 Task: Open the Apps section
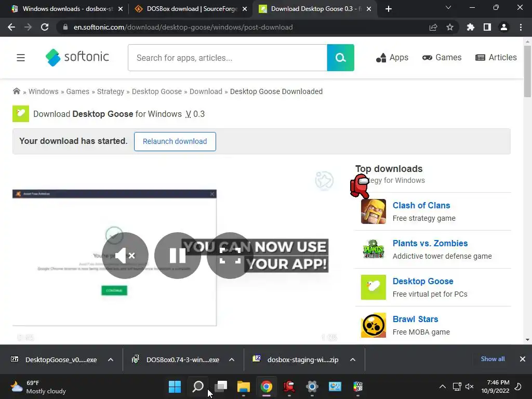392,58
